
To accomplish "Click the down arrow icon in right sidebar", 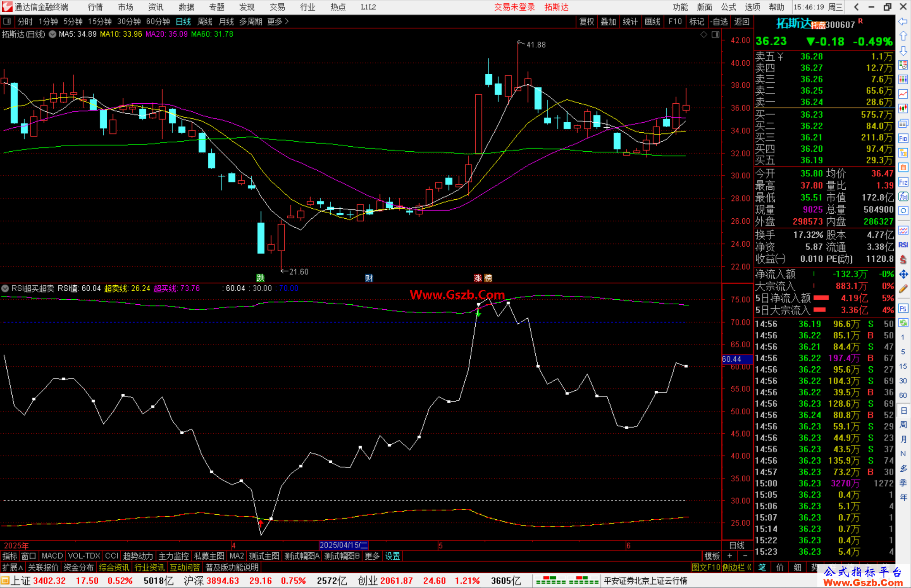I will [903, 51].
